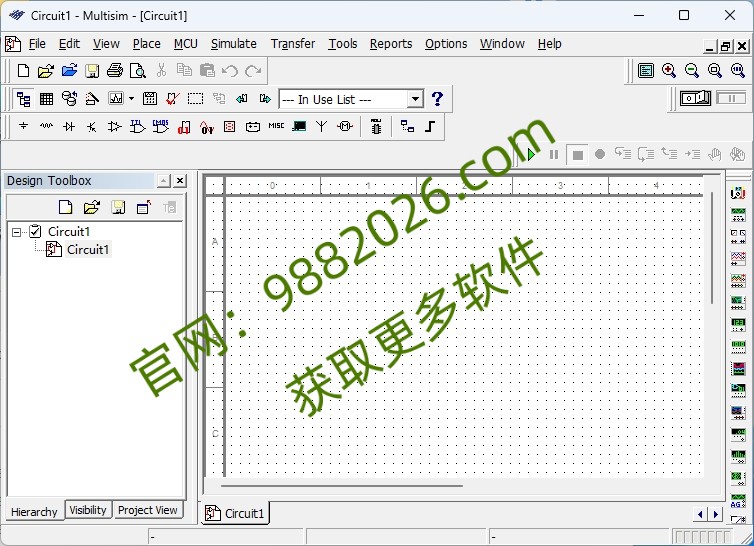754x546 pixels.
Task: Place an MCU module
Action: (376, 127)
